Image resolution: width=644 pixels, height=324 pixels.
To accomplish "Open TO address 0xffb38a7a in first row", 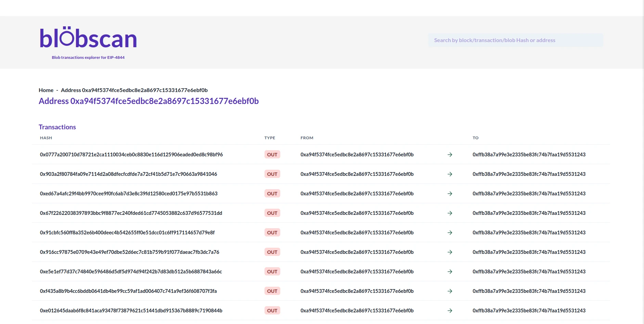I will click(x=529, y=155).
